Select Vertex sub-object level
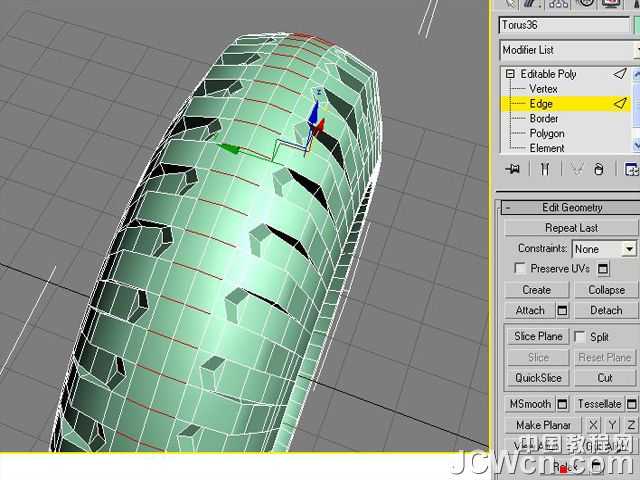Viewport: 640px width, 480px height. point(543,89)
